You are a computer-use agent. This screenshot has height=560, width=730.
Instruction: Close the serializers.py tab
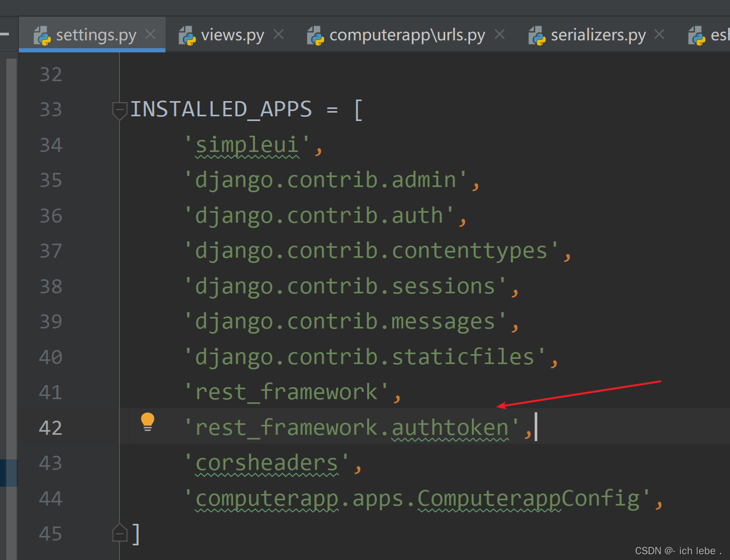[659, 35]
